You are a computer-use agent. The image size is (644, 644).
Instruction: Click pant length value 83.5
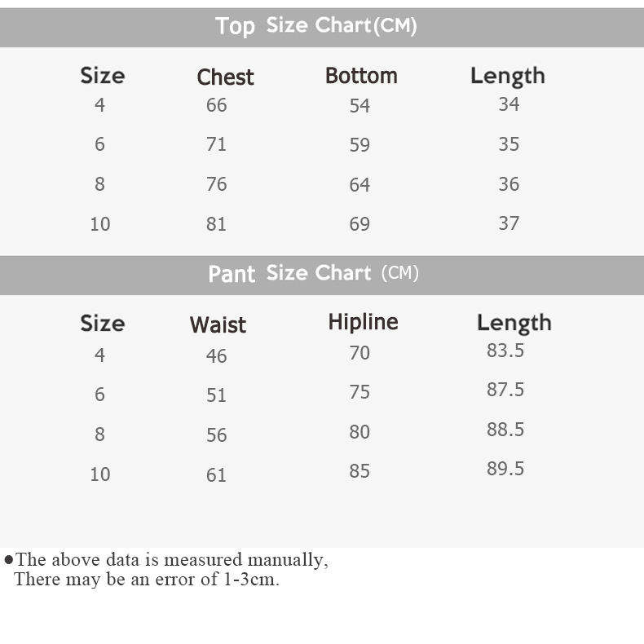[505, 351]
